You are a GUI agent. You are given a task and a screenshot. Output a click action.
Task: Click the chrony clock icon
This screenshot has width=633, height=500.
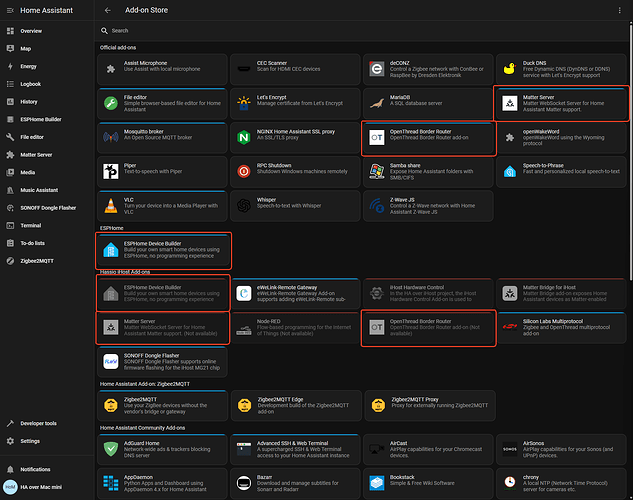pyautogui.click(x=510, y=483)
